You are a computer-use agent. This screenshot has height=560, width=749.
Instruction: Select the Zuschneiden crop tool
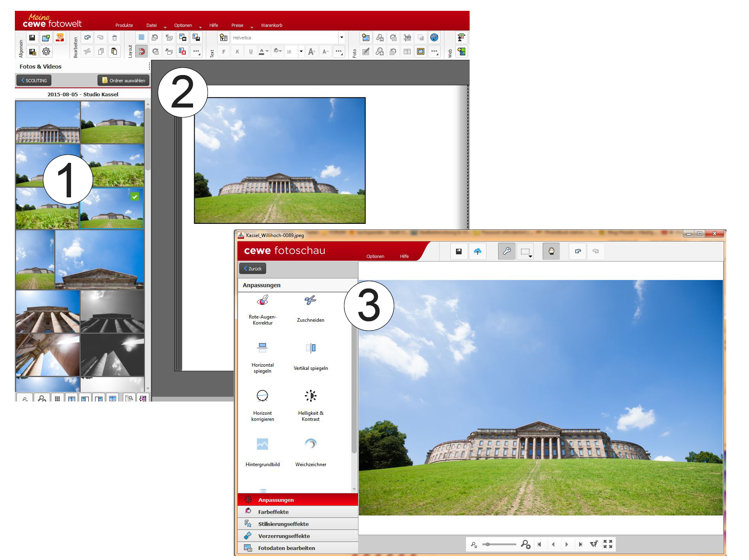tap(311, 309)
